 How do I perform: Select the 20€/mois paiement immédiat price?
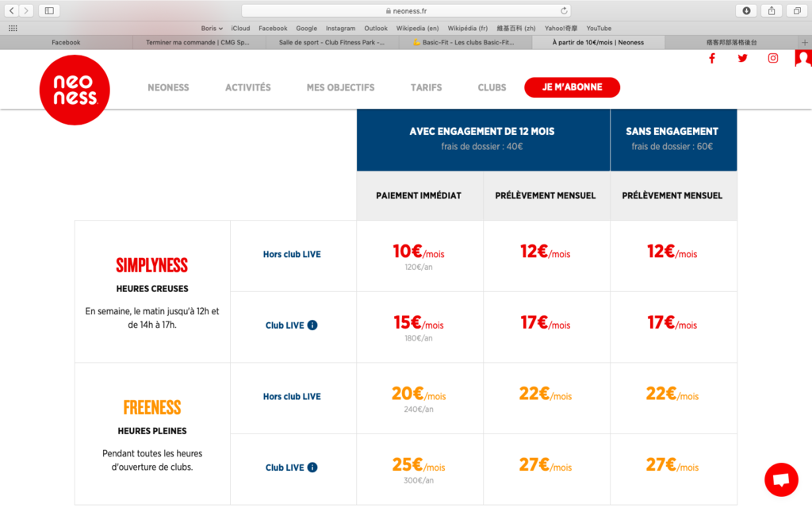coord(419,394)
